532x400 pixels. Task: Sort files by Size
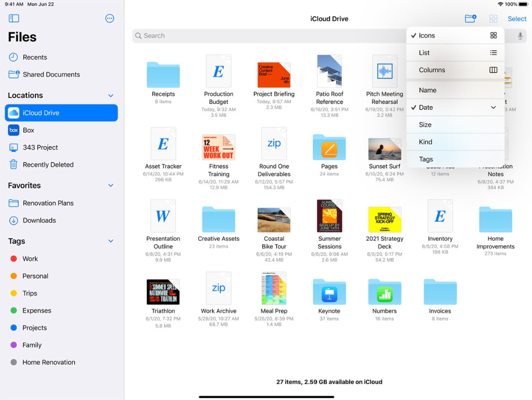pyautogui.click(x=455, y=125)
